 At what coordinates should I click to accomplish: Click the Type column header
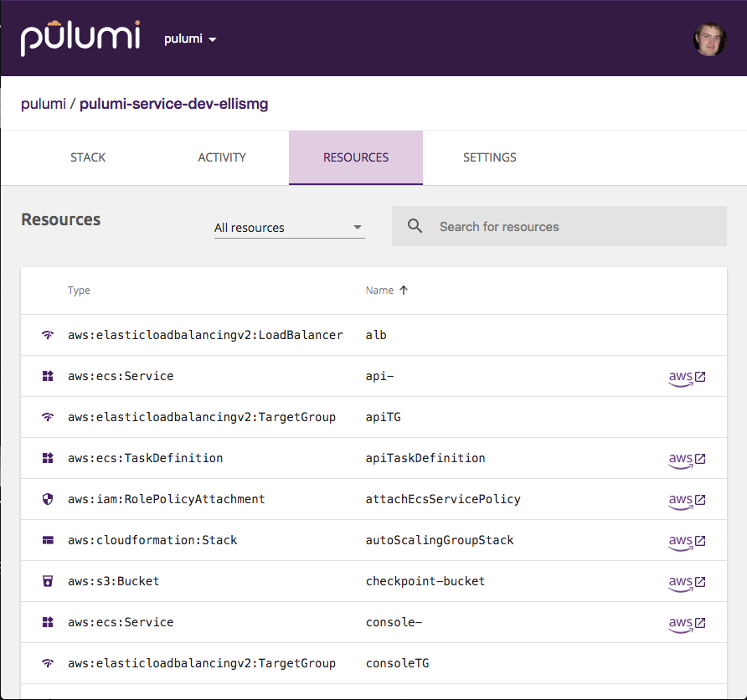79,291
